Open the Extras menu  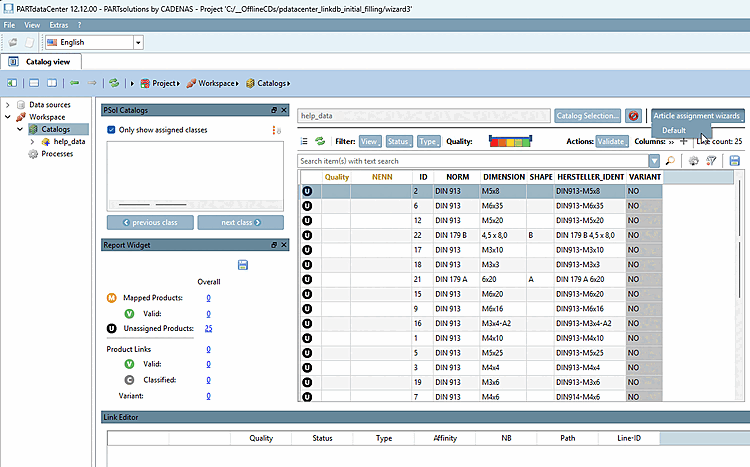59,25
